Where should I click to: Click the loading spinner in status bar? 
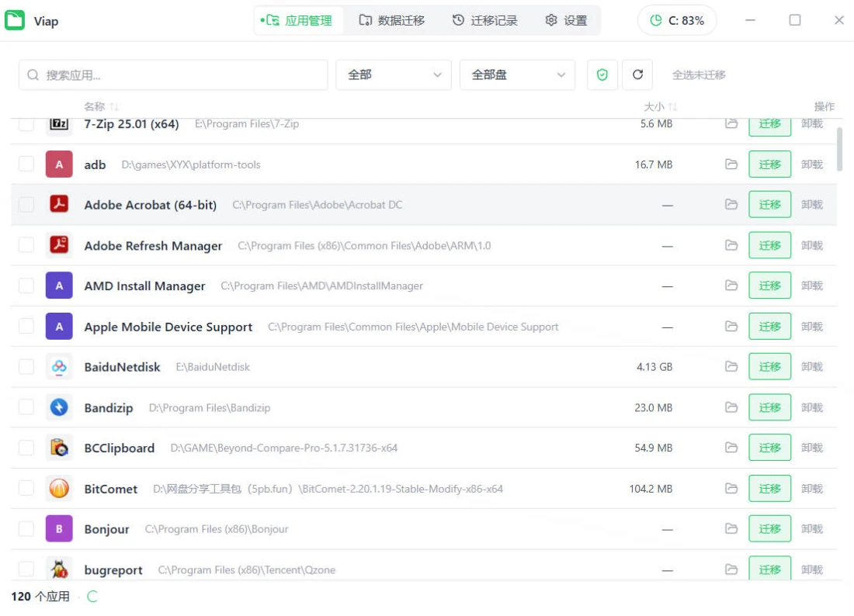(92, 597)
